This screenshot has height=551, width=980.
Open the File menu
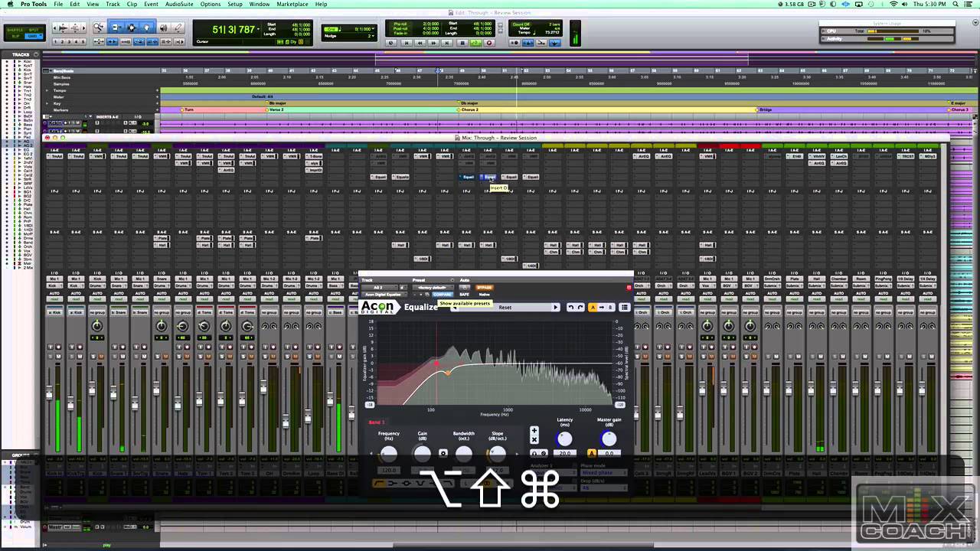(58, 4)
